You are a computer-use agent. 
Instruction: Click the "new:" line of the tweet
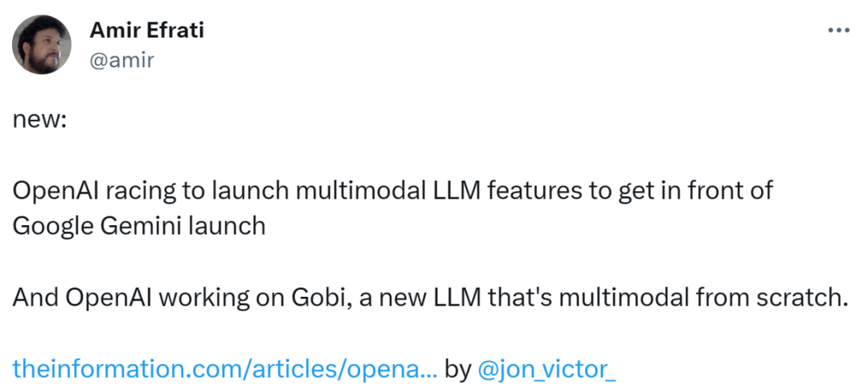point(39,120)
